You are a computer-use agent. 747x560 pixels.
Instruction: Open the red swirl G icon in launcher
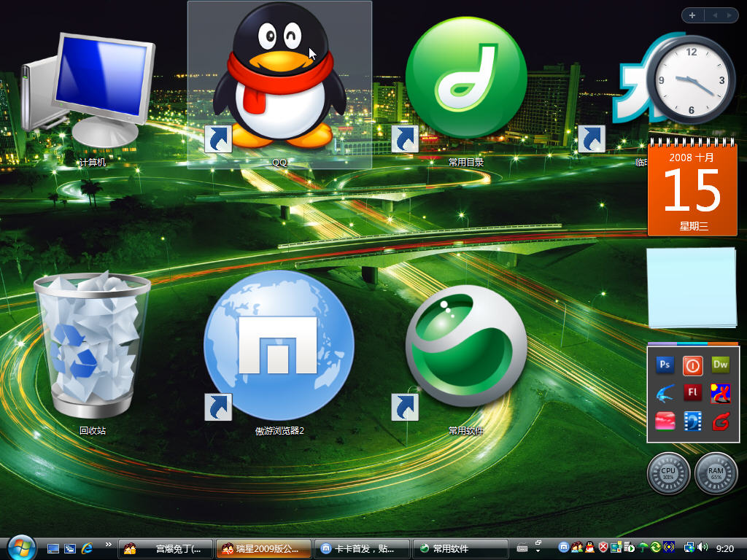(720, 421)
